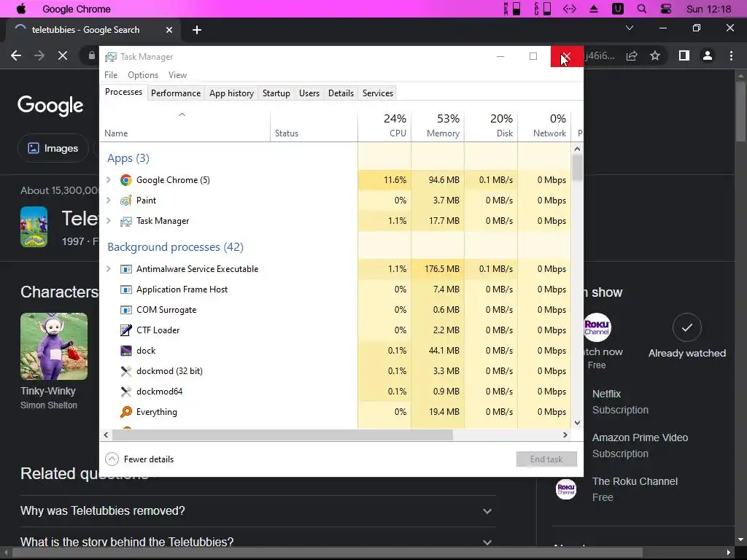This screenshot has height=560, width=747.
Task: Switch to the Users tab
Action: (x=309, y=93)
